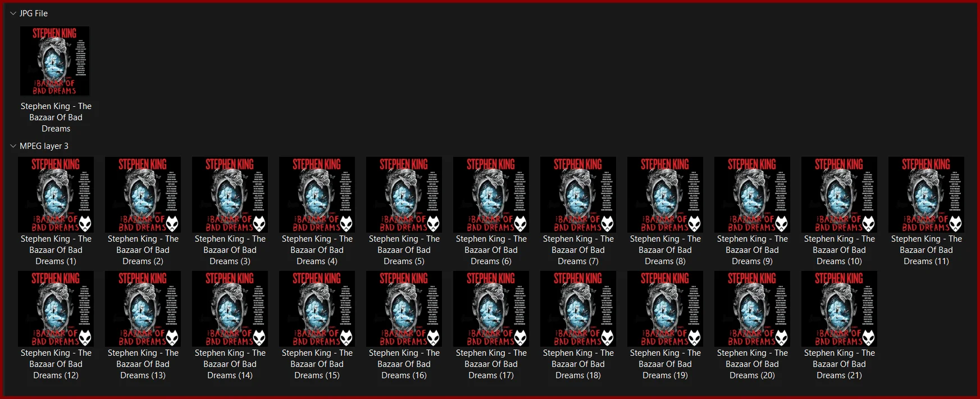Select MP3 file Dreams (14) thumbnail
The width and height of the screenshot is (980, 399).
(230, 309)
